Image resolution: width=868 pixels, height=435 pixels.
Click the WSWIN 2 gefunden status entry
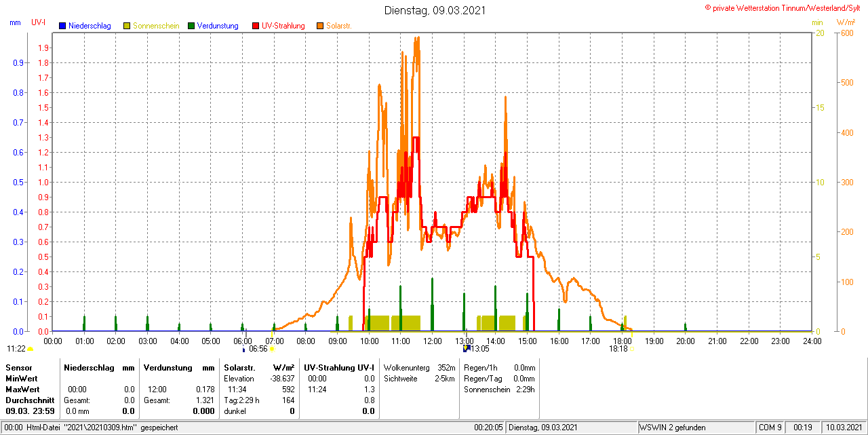tap(673, 428)
